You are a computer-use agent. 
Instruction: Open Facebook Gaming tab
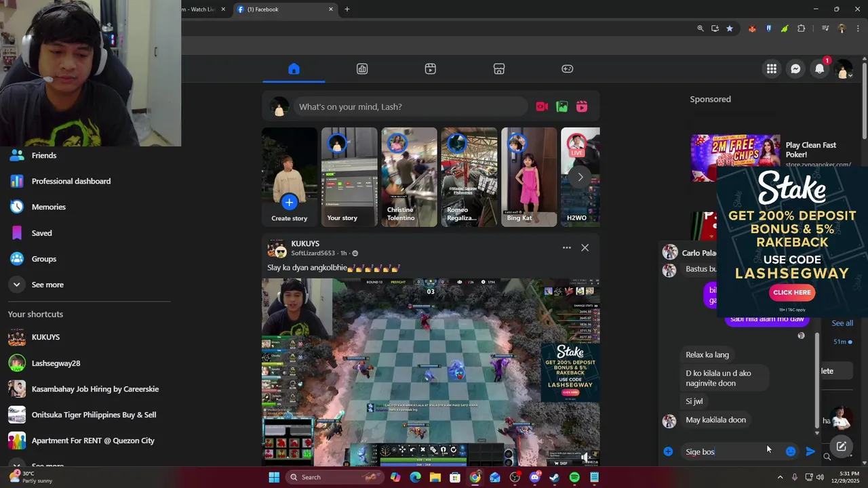click(x=568, y=69)
